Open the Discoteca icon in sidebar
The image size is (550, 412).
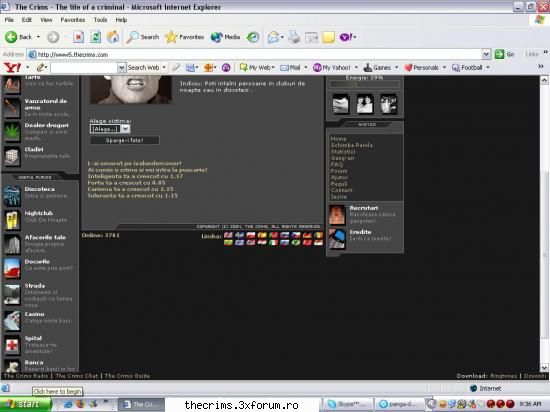click(x=12, y=196)
